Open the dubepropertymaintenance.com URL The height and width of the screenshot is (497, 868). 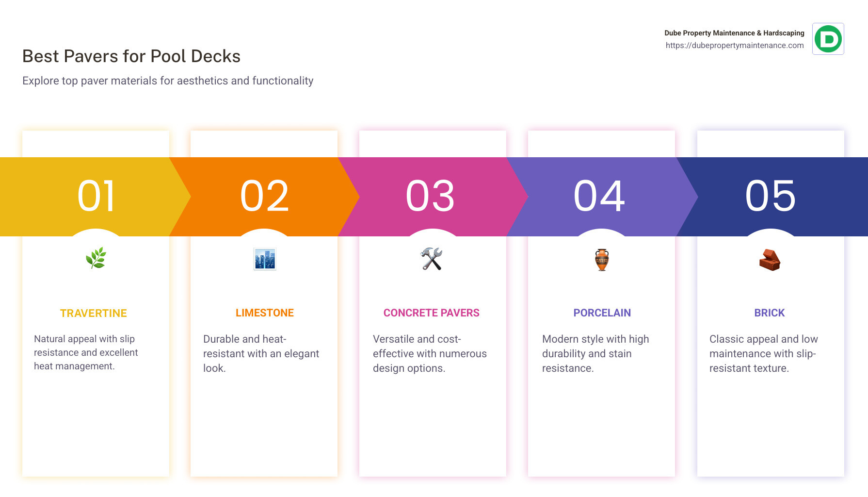tap(734, 46)
